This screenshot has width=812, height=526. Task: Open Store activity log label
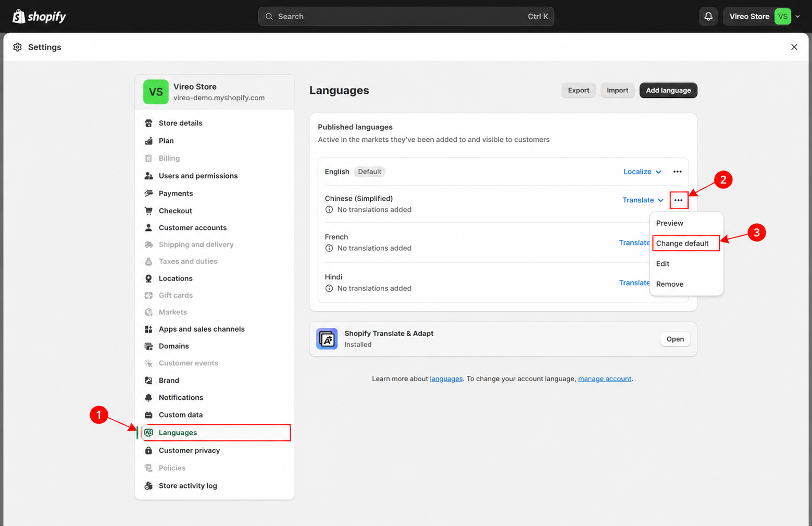coord(188,486)
